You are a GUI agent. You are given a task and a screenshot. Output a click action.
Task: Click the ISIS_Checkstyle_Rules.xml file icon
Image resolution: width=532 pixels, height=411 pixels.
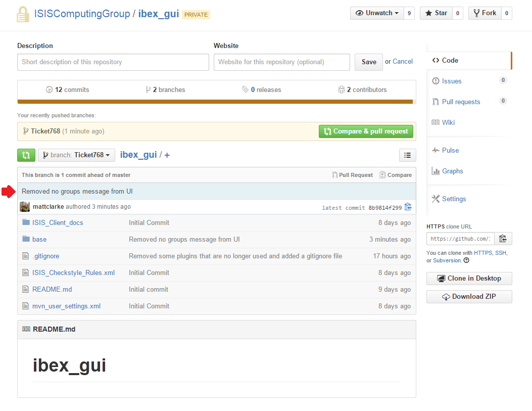click(x=25, y=272)
